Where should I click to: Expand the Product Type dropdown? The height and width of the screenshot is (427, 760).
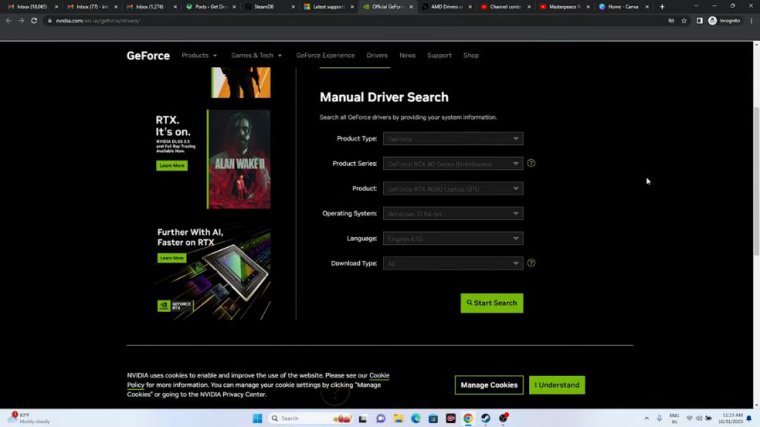[x=453, y=139]
